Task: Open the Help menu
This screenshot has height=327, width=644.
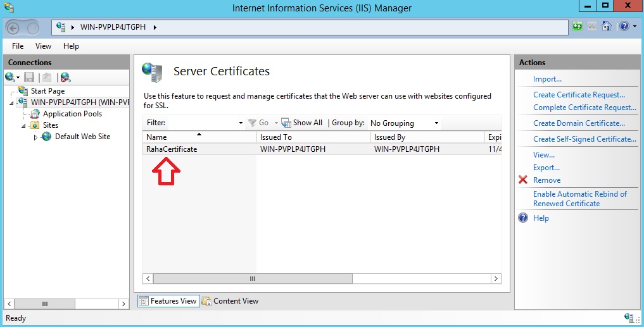Action: click(71, 46)
